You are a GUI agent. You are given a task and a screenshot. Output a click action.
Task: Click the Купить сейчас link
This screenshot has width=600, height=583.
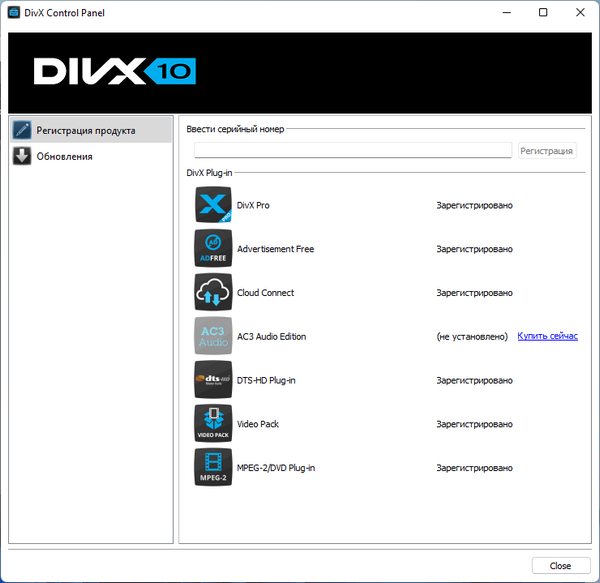pyautogui.click(x=547, y=336)
